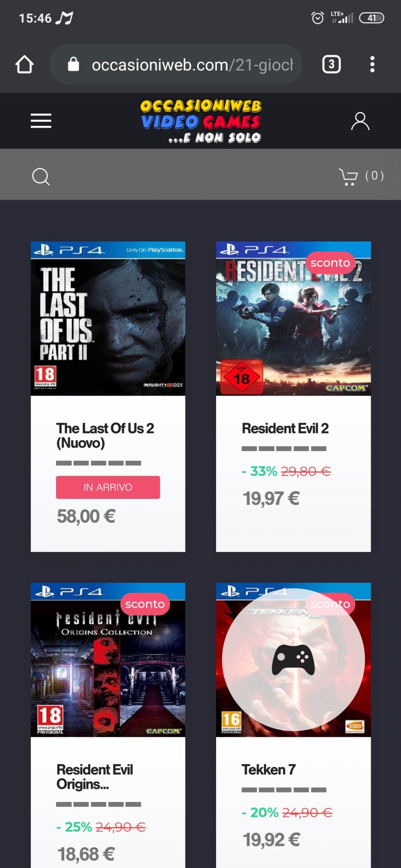The width and height of the screenshot is (401, 868).
Task: Tap the user account icon
Action: [x=360, y=121]
